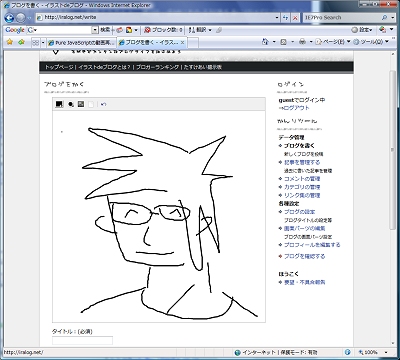The width and height of the screenshot is (400, 360).
Task: Click the blank white page icon
Action: click(91, 104)
